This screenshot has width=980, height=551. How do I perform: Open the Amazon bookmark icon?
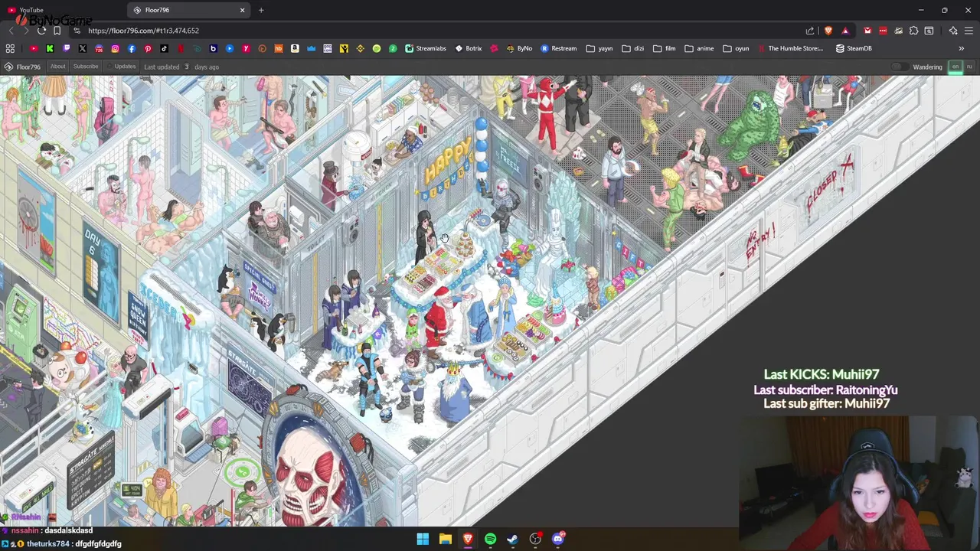(x=295, y=48)
